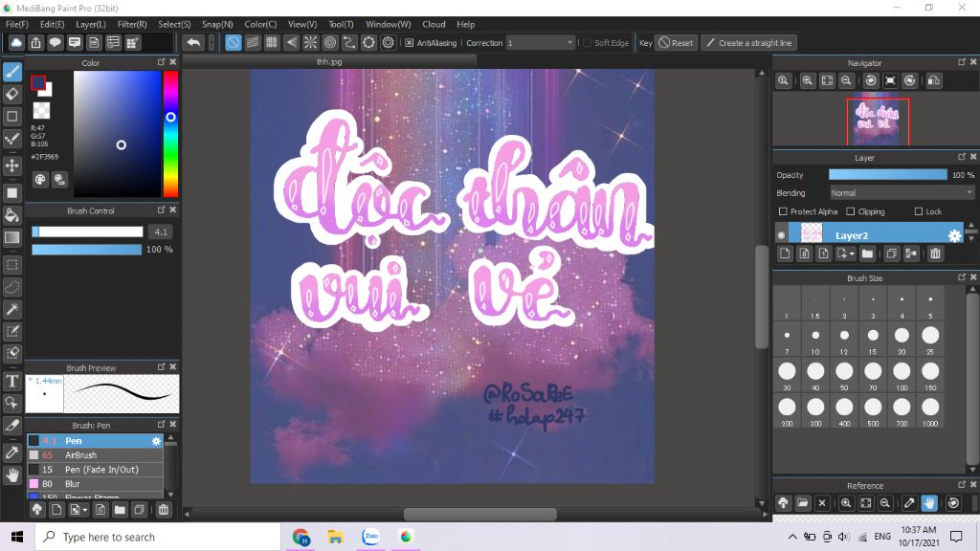This screenshot has width=980, height=551.
Task: Open file in Reference panel folder icon
Action: point(803,503)
